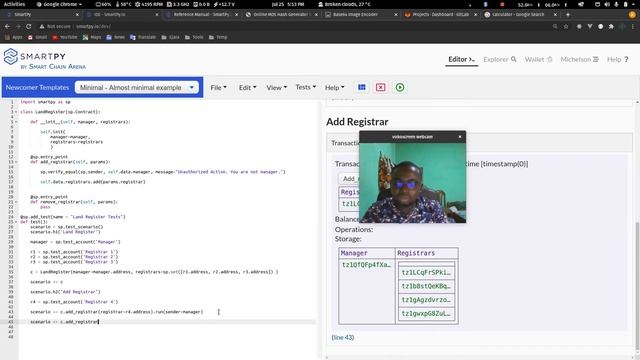Click the SmartPy logo

(x=45, y=60)
